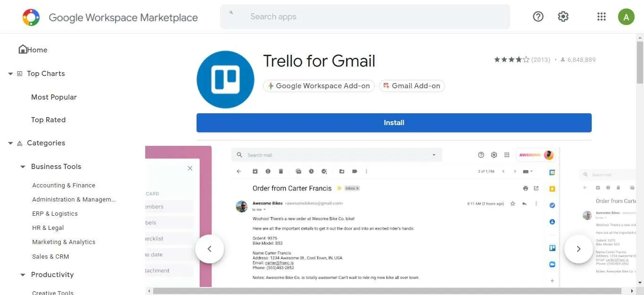Screen dimensions: 644x295
Task: Click the Business Tools label
Action: 56,167
